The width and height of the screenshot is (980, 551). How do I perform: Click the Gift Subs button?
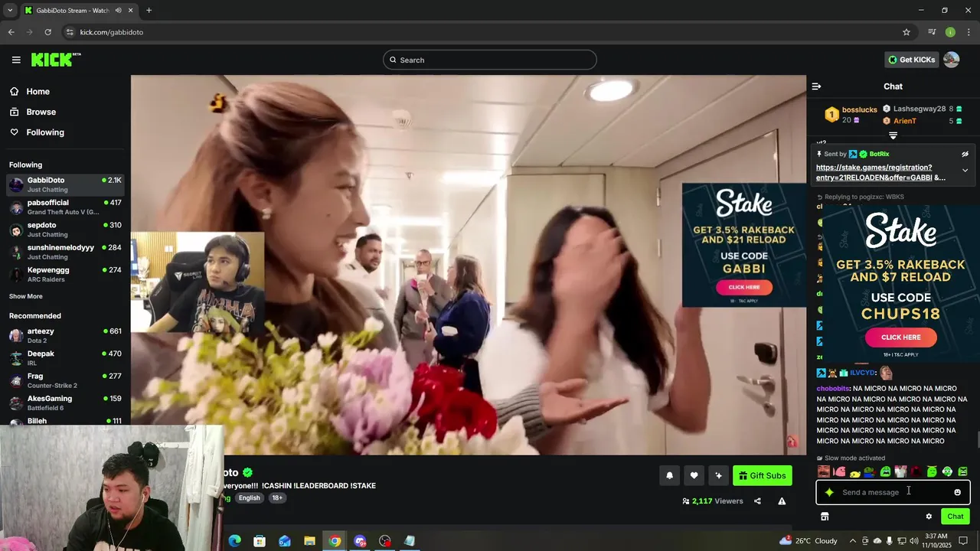[x=762, y=475]
